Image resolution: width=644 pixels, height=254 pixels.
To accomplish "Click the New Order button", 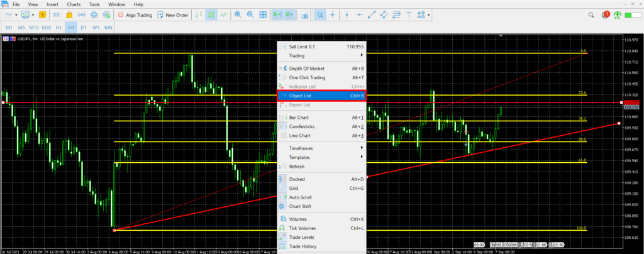I will pyautogui.click(x=173, y=14).
